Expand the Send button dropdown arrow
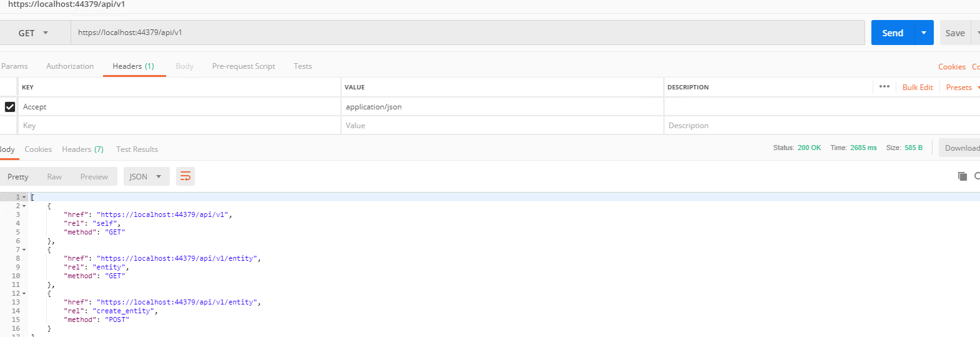 [923, 33]
